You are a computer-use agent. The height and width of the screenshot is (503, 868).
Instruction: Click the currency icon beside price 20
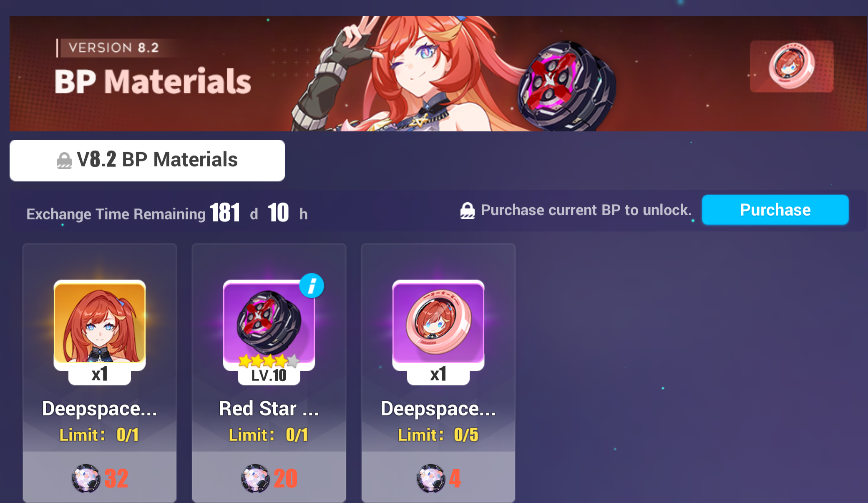pyautogui.click(x=255, y=478)
